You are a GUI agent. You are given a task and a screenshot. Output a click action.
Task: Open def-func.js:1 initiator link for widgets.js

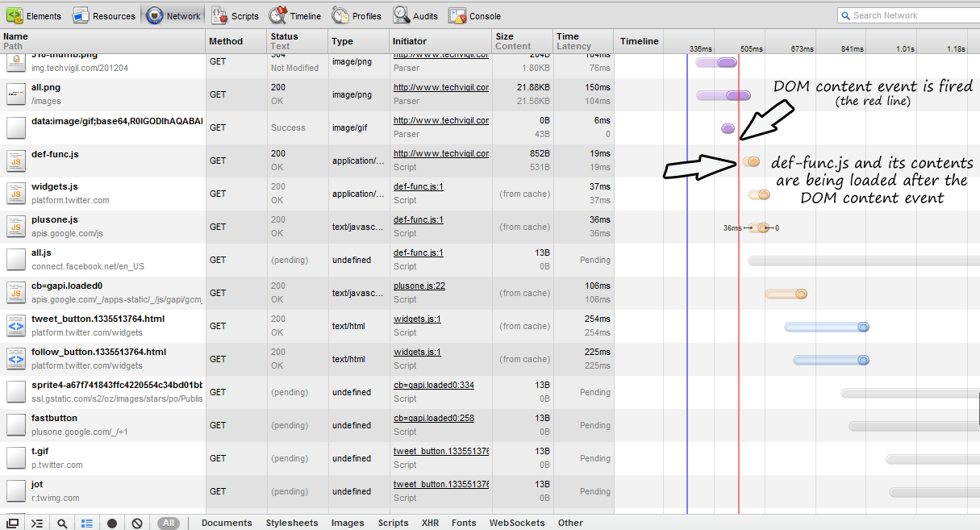tap(419, 186)
